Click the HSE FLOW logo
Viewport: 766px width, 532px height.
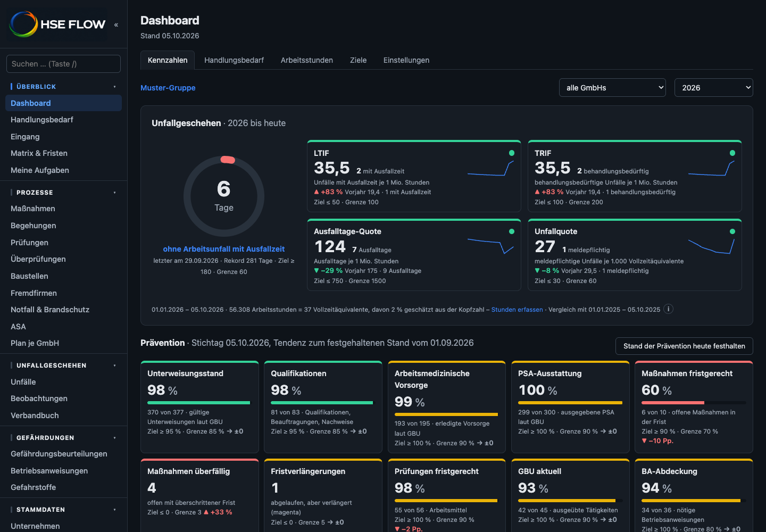point(57,24)
